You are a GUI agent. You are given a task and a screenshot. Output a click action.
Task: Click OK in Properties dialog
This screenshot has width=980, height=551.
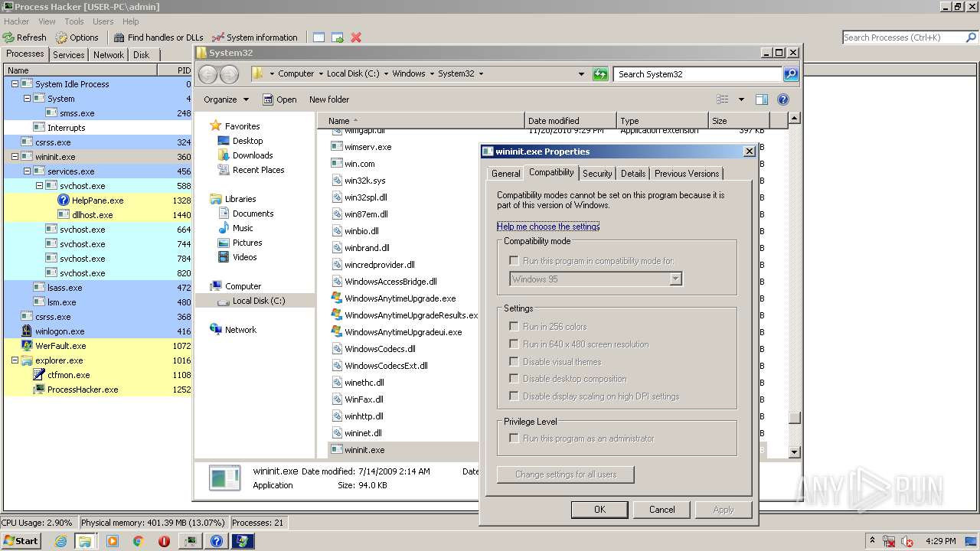(599, 510)
